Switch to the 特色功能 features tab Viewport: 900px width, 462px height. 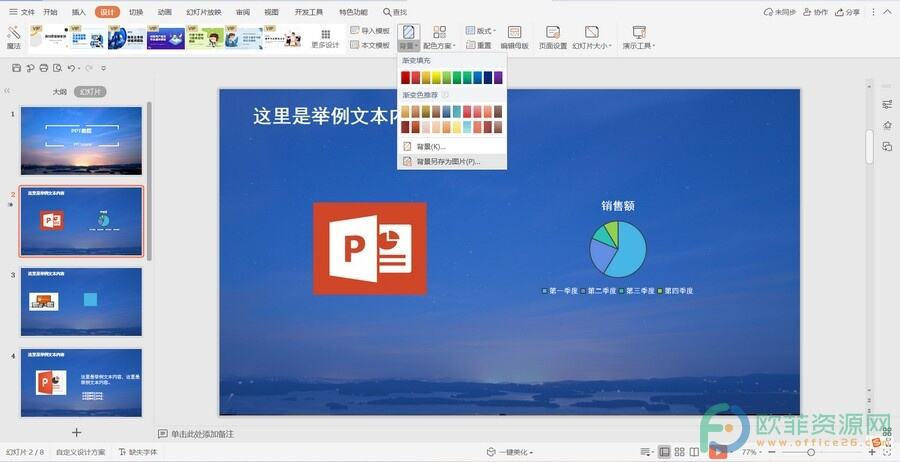tap(353, 12)
